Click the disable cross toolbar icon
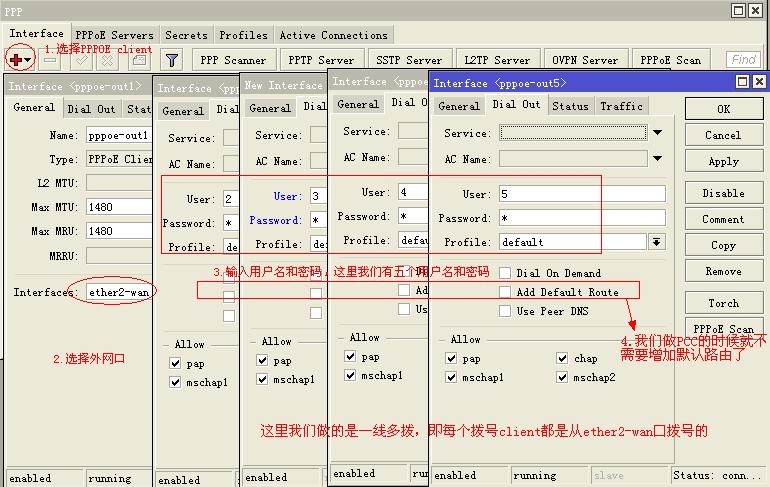770x487 pixels. pos(108,60)
